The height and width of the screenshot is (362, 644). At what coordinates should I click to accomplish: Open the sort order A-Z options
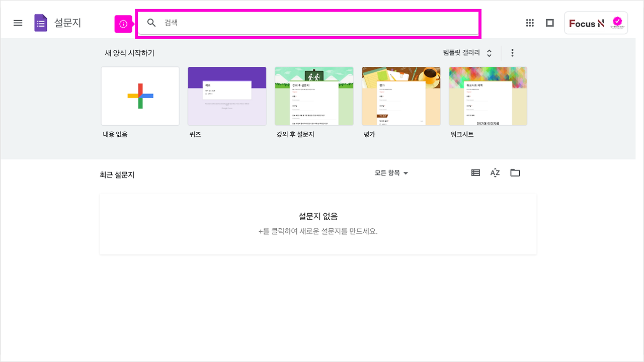click(495, 172)
